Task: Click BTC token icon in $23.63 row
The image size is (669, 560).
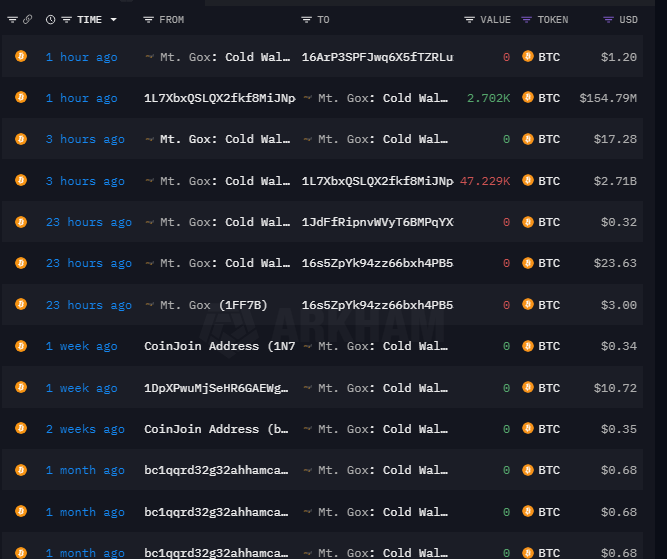Action: click(528, 263)
